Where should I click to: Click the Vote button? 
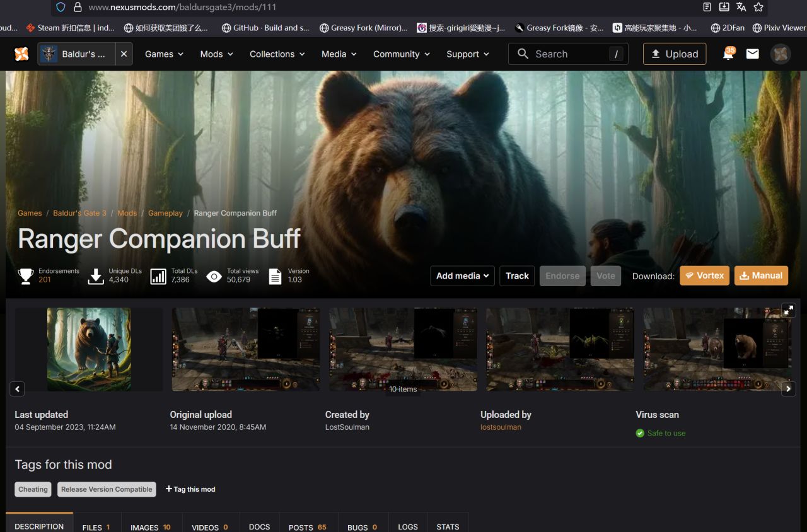click(606, 275)
